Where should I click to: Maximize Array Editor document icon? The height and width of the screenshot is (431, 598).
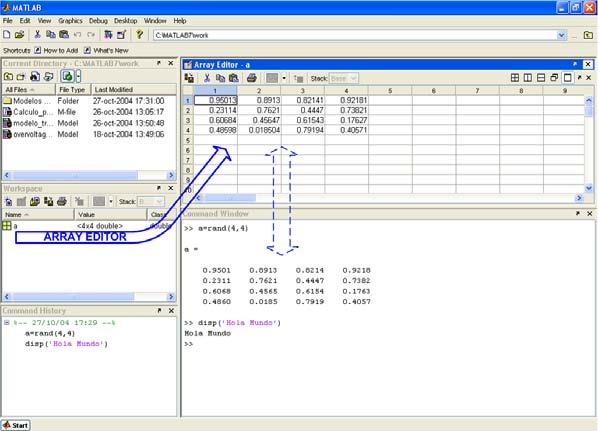click(567, 78)
